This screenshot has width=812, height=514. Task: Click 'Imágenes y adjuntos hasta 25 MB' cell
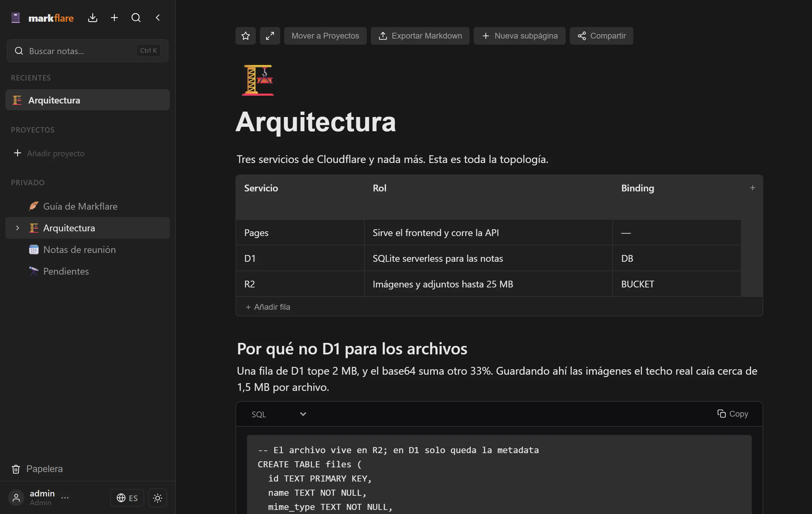tap(489, 284)
